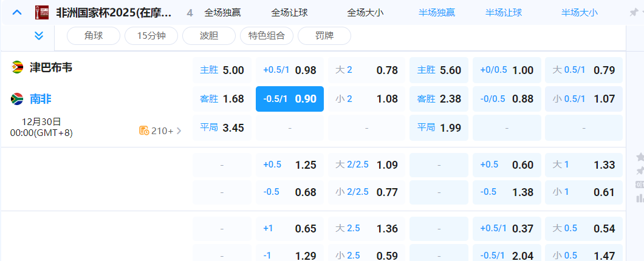This screenshot has height=261, width=644.
Task: Click the 全场让球 column header
Action: pyautogui.click(x=290, y=13)
